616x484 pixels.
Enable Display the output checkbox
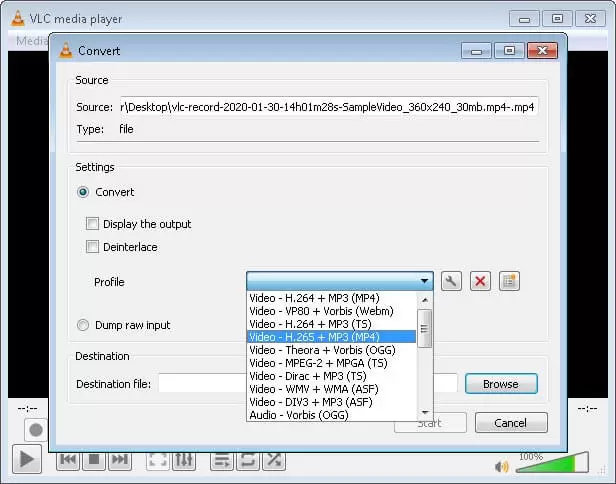92,224
